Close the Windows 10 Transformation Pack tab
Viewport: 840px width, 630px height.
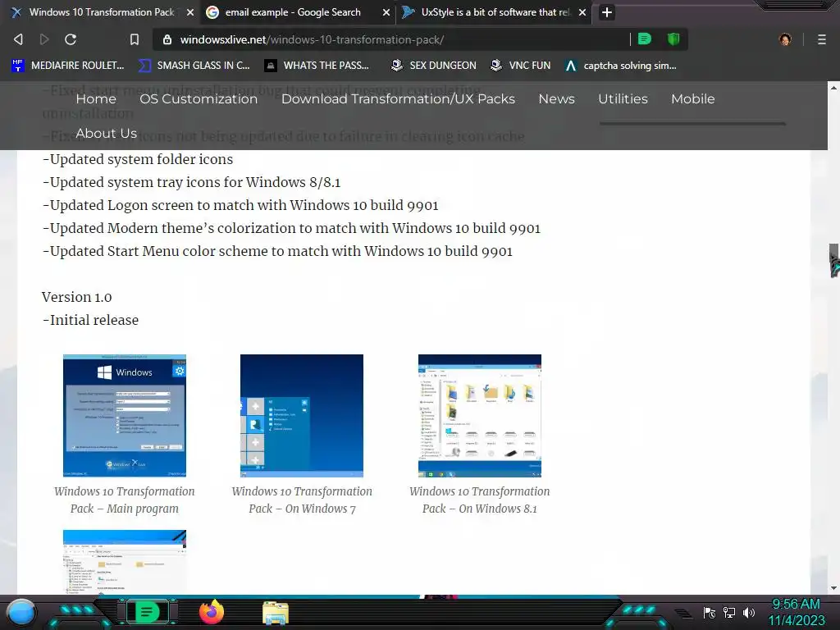tap(190, 12)
